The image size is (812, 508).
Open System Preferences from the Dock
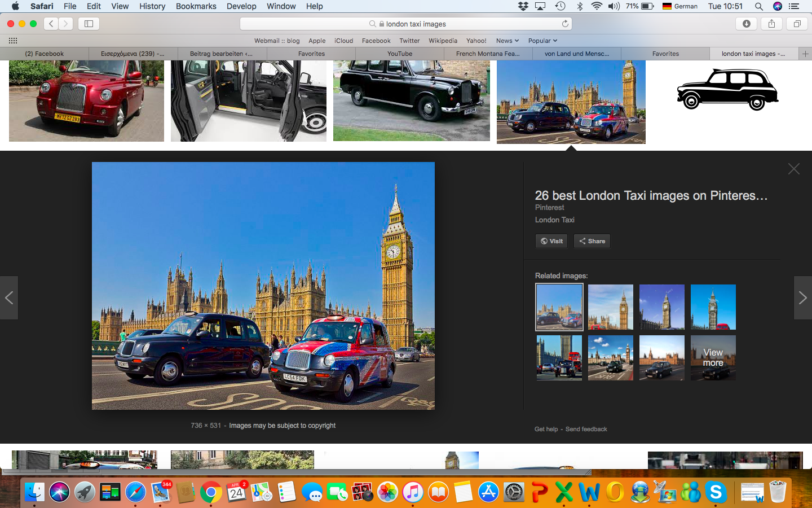514,492
